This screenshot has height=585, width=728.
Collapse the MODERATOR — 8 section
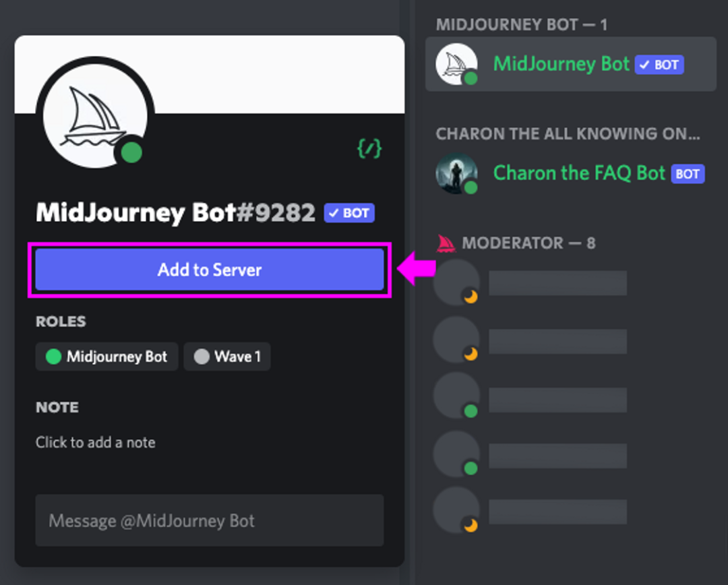tap(528, 243)
